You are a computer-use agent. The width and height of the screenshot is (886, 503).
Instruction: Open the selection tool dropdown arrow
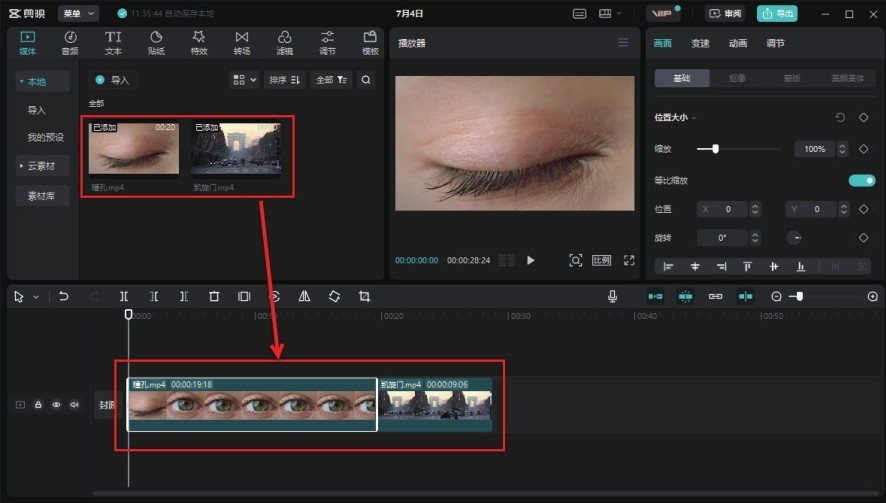[x=36, y=297]
